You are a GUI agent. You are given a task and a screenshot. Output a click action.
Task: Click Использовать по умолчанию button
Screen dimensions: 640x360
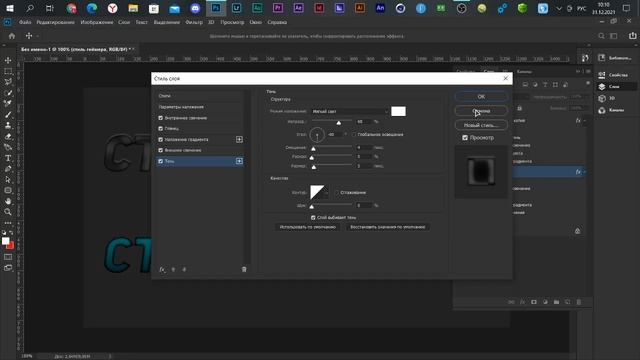pyautogui.click(x=307, y=227)
